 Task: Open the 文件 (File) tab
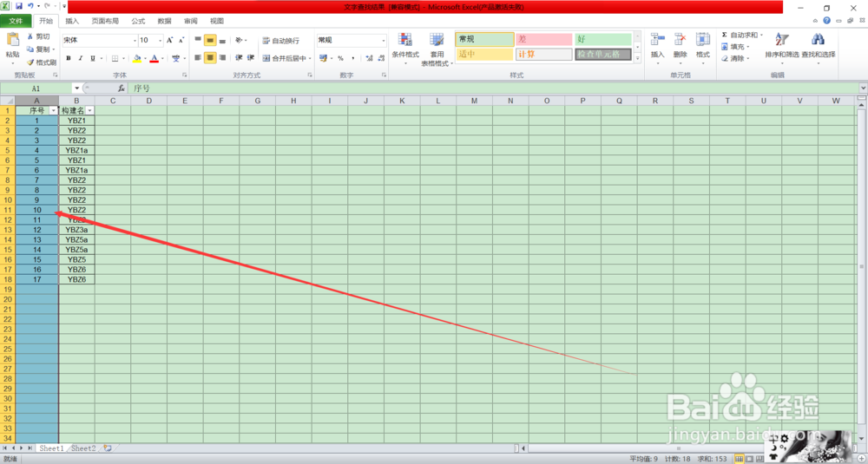tap(16, 21)
